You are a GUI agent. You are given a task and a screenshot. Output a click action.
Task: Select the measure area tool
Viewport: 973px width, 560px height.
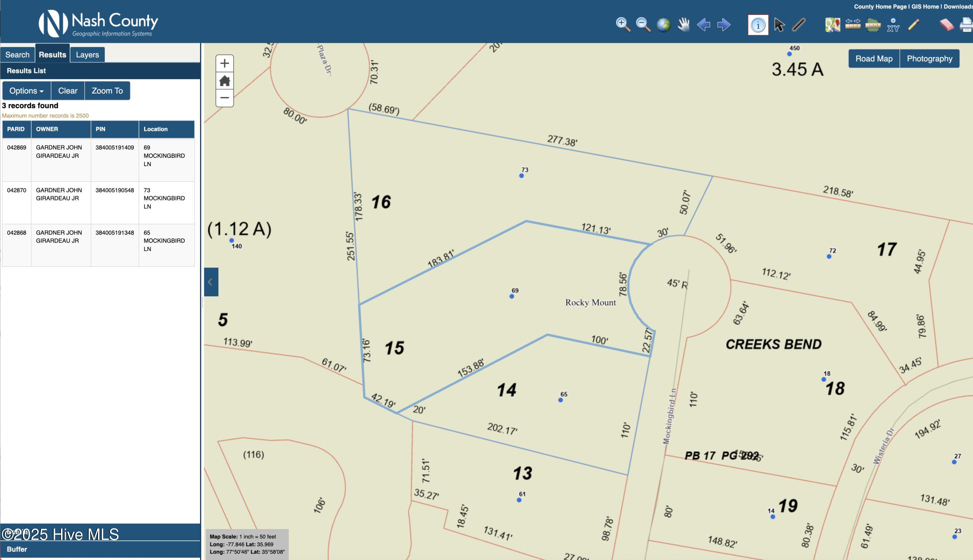pyautogui.click(x=873, y=25)
